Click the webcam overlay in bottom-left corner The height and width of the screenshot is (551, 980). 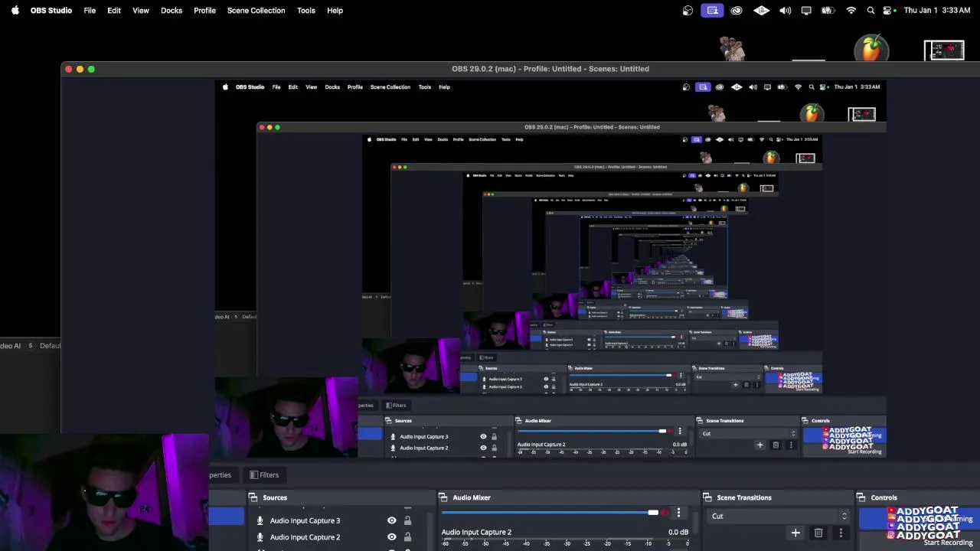[x=104, y=492]
